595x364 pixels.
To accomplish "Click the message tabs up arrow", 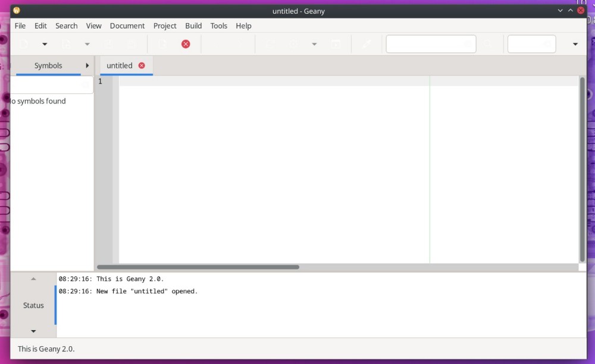I will tap(33, 279).
